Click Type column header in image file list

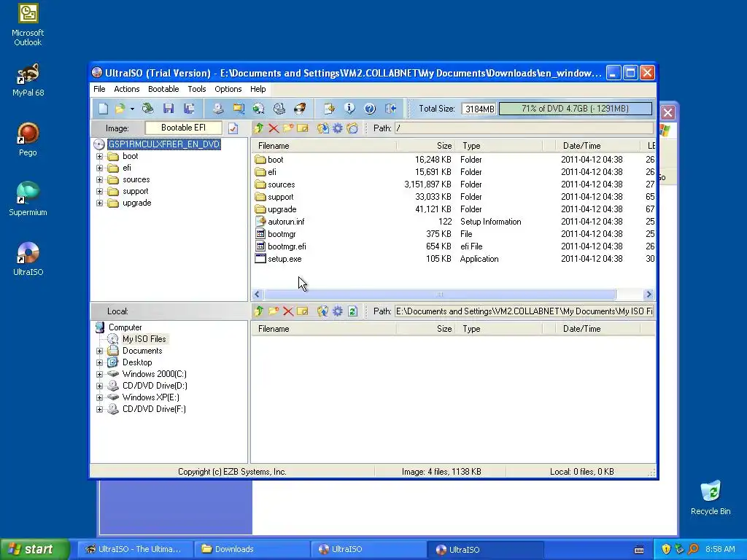pos(499,146)
